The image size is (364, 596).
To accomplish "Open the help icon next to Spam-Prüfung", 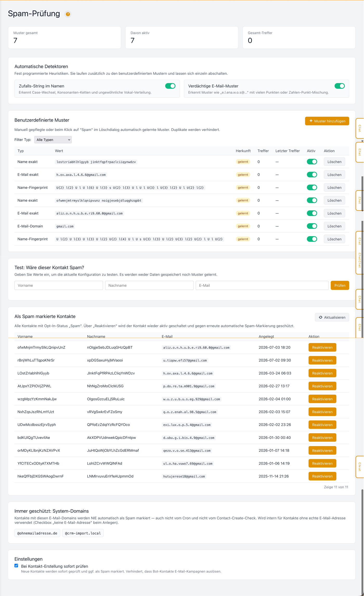I will [68, 14].
